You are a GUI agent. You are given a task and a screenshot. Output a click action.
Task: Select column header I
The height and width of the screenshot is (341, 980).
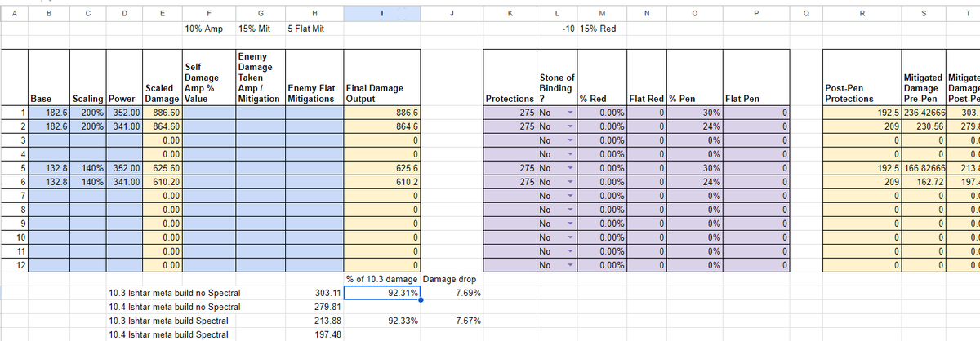tap(383, 12)
